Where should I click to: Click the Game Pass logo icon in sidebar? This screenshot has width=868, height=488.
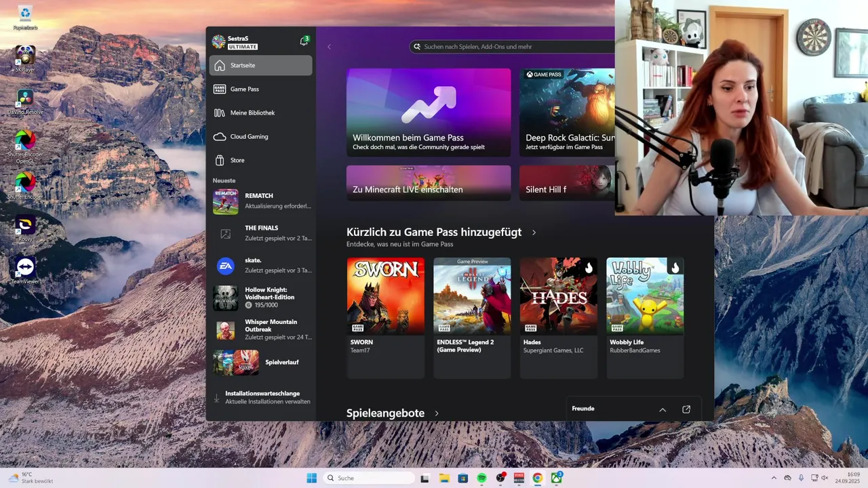[x=220, y=89]
